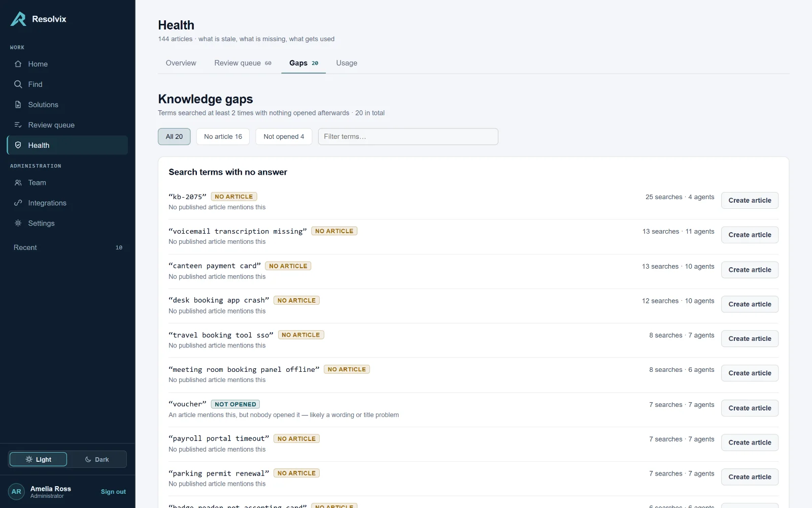Click the Team people icon

pyautogui.click(x=18, y=183)
